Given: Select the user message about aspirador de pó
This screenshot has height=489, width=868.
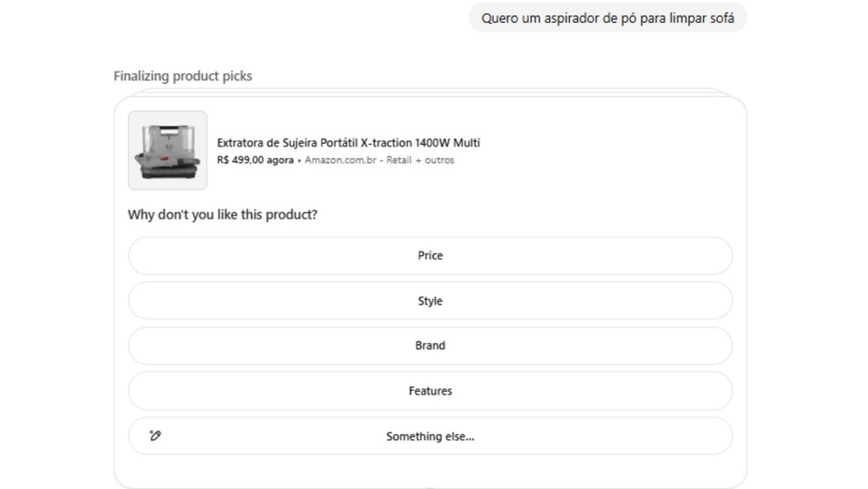Looking at the screenshot, I should click(x=607, y=18).
